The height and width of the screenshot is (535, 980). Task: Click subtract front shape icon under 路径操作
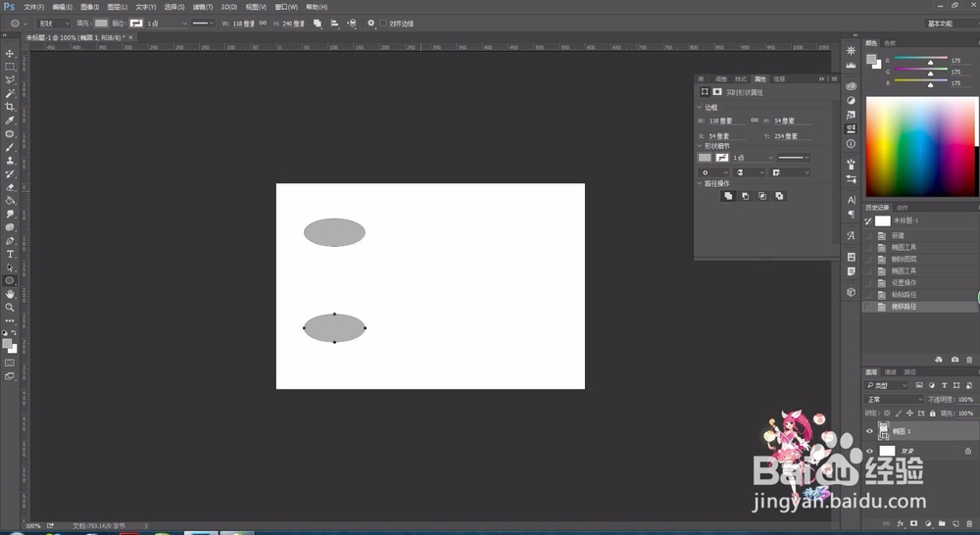tap(745, 196)
